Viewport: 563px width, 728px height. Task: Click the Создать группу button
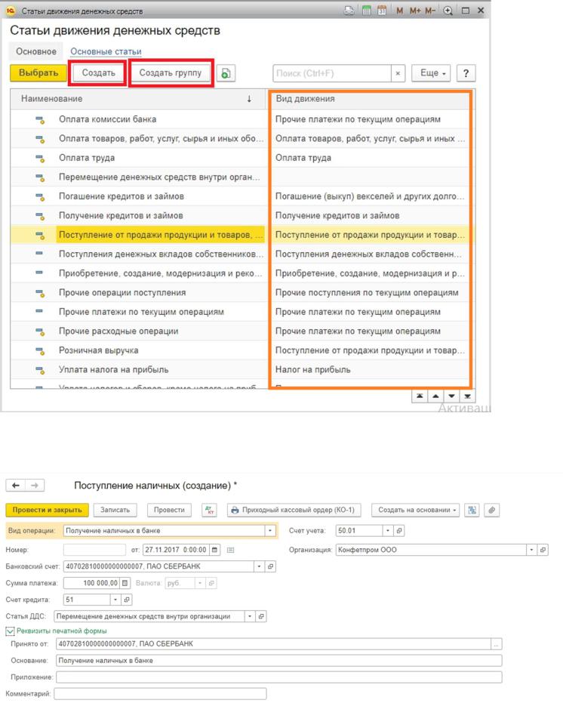coord(171,73)
